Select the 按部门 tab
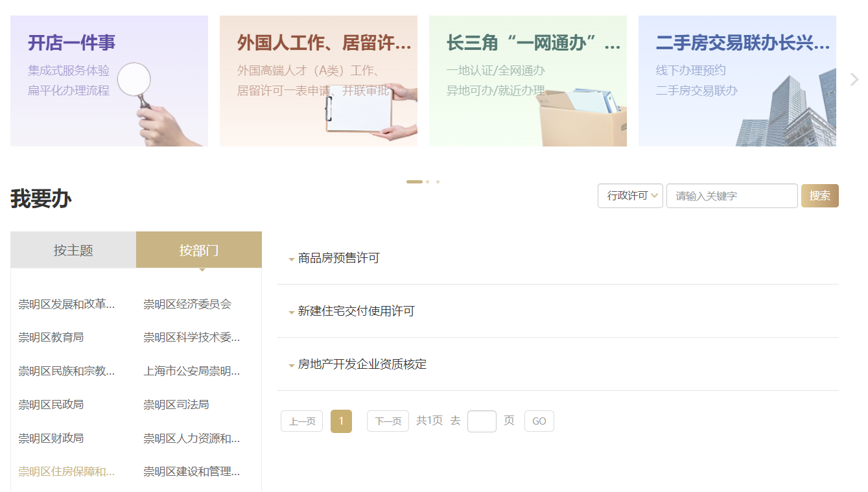The image size is (868, 492). click(x=199, y=250)
